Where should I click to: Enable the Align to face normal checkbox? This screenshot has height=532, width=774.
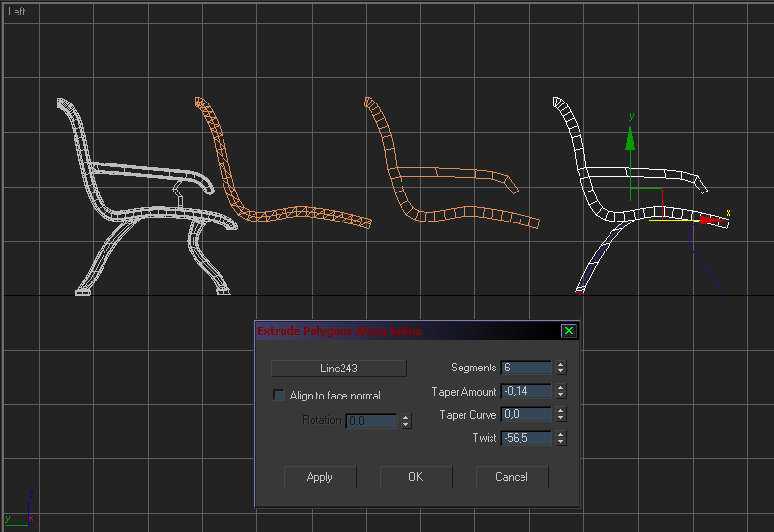point(280,396)
